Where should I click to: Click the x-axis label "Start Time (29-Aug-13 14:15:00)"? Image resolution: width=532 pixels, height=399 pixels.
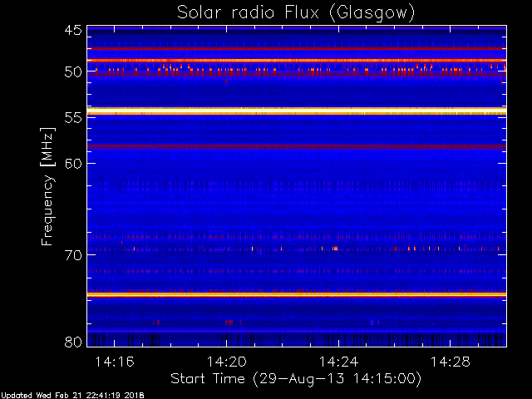[296, 379]
